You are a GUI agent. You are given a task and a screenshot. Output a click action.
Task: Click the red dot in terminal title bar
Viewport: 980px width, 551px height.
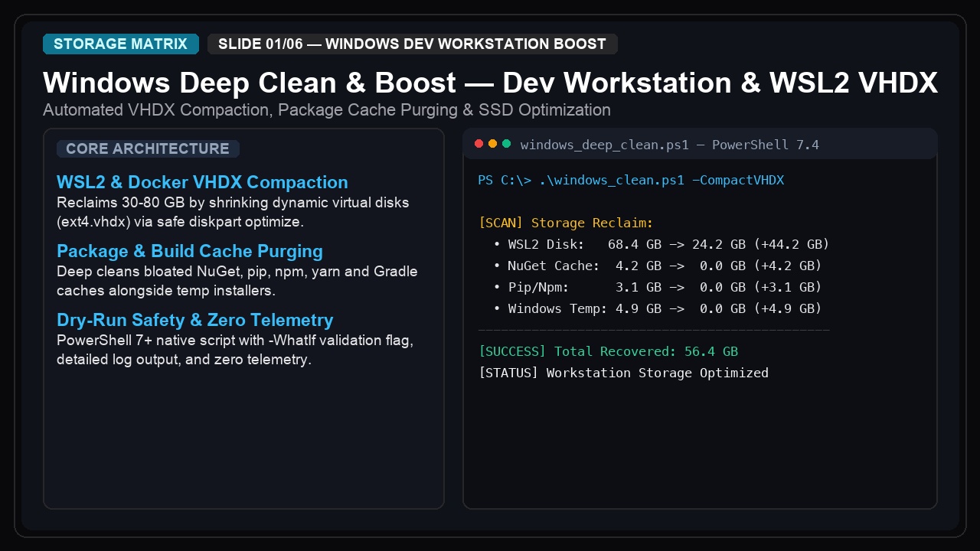click(479, 144)
